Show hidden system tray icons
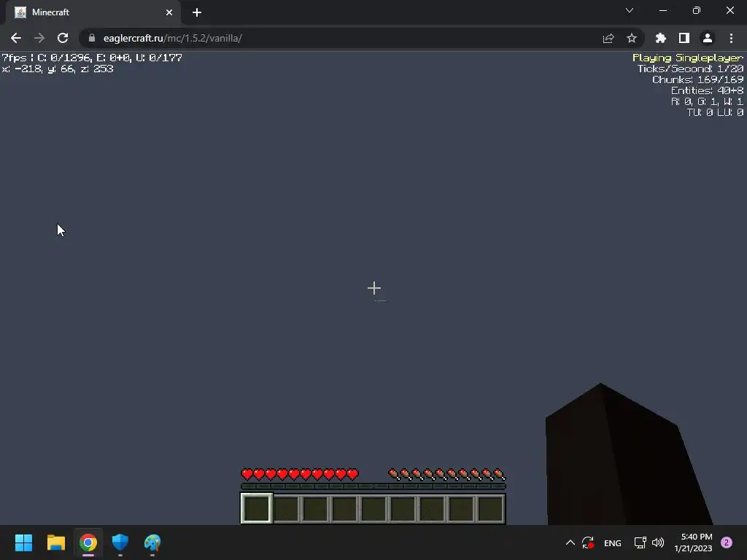The image size is (747, 560). tap(570, 542)
